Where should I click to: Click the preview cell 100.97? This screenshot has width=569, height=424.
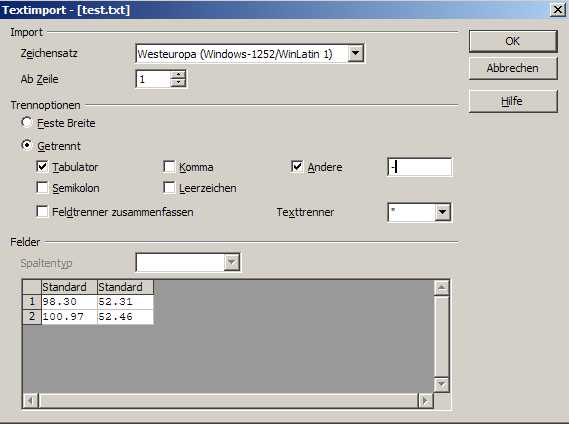69,317
